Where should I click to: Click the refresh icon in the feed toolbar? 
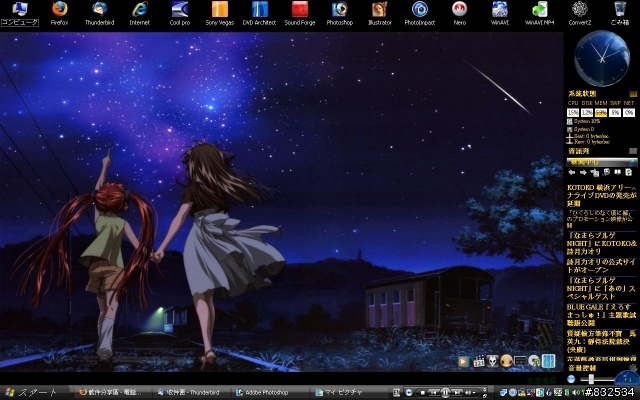coord(629,172)
